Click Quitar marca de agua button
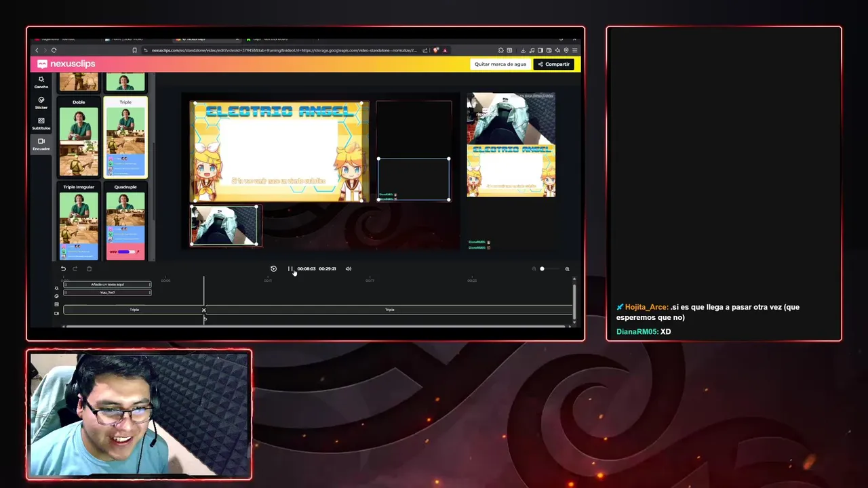The width and height of the screenshot is (868, 488). point(500,64)
